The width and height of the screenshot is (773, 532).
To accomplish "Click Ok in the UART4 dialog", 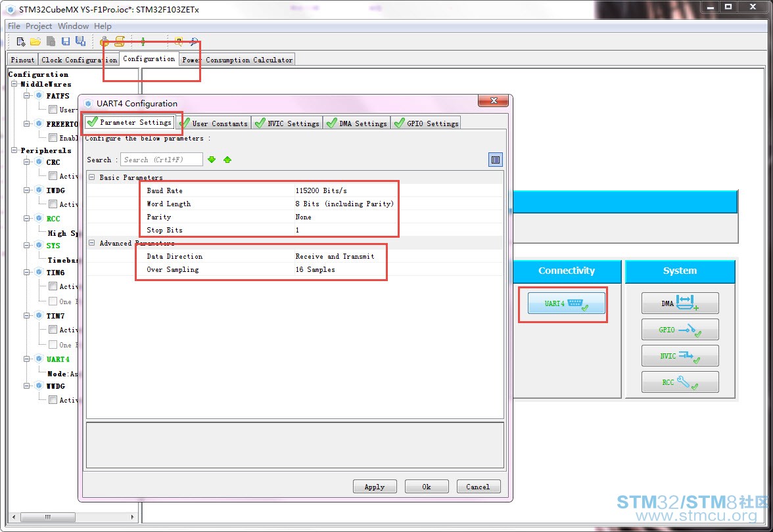I will click(427, 487).
